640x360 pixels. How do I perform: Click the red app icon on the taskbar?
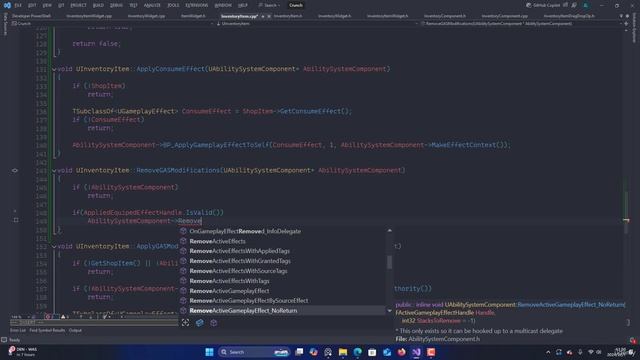[x=431, y=352]
